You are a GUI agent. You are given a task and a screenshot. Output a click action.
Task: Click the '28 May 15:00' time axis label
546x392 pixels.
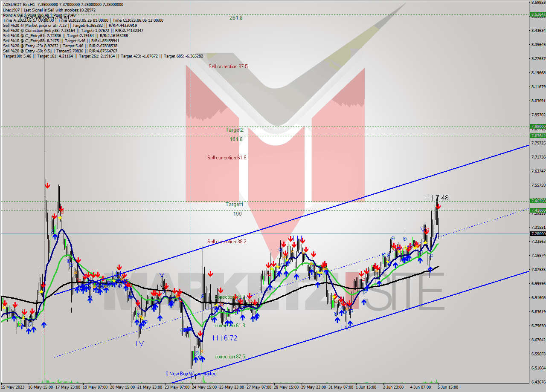(286, 387)
